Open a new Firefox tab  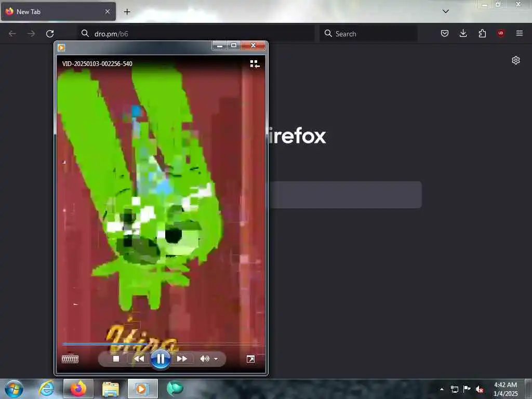(x=127, y=11)
